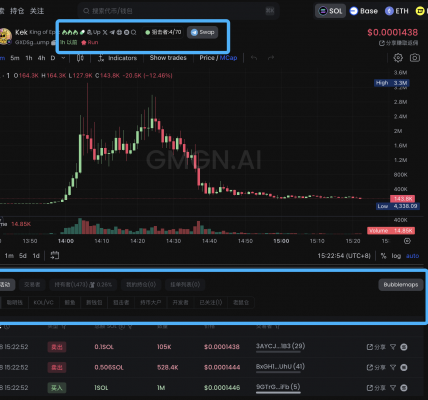Open Bubblemaps button
This screenshot has height=400, width=428.
pos(401,285)
